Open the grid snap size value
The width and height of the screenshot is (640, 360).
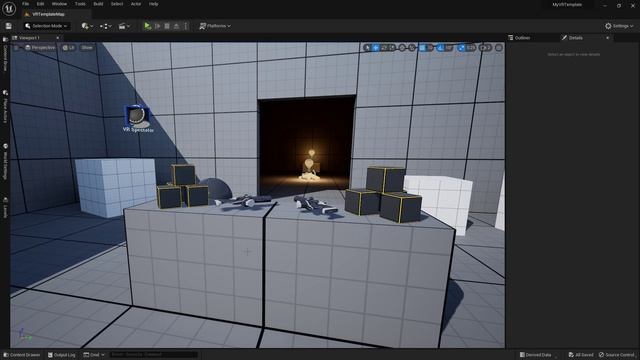click(430, 48)
